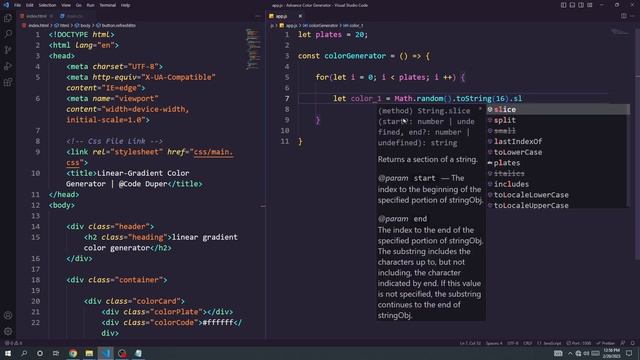
Task: Open File Explorer from the taskbar
Action: coord(89,353)
